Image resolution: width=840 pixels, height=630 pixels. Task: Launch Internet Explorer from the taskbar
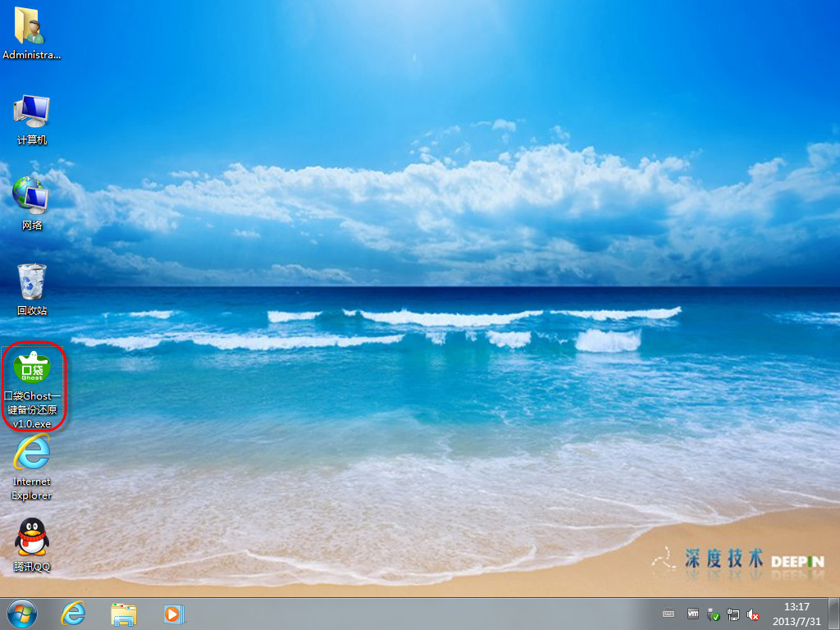pos(74,614)
